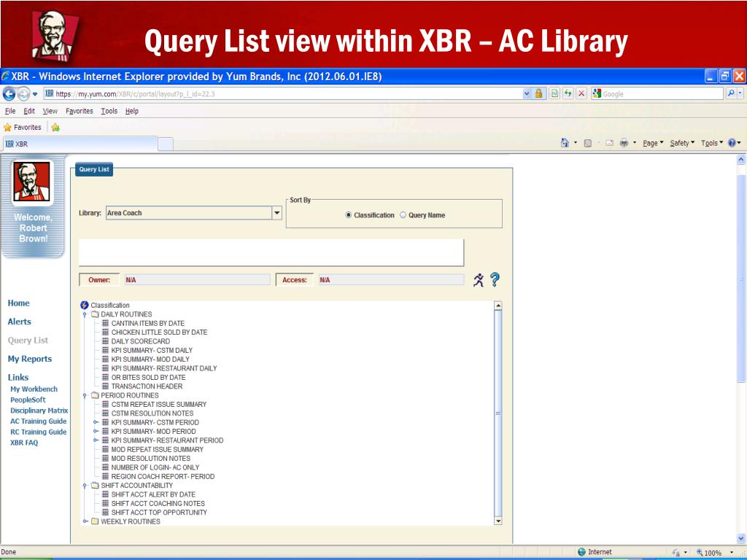
Task: Open the View menu
Action: point(50,111)
